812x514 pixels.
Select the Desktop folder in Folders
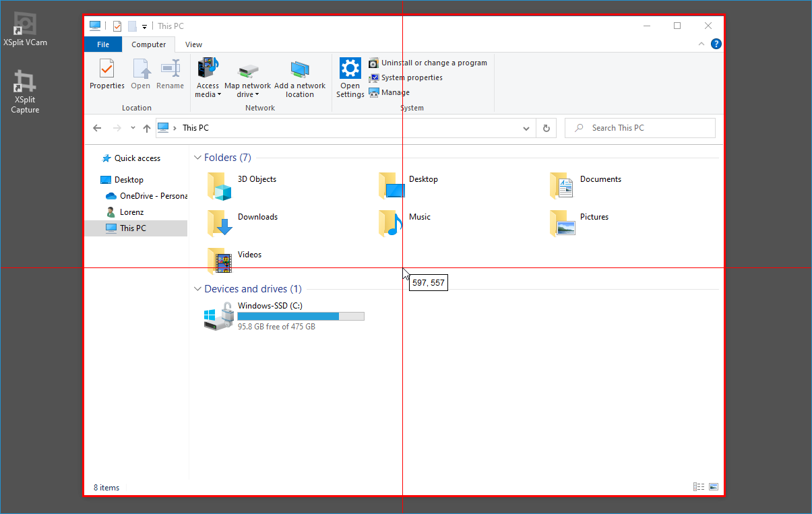tap(408, 185)
